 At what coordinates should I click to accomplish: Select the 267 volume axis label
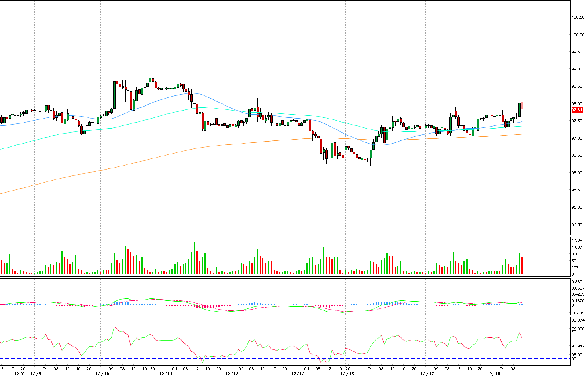(x=576, y=267)
